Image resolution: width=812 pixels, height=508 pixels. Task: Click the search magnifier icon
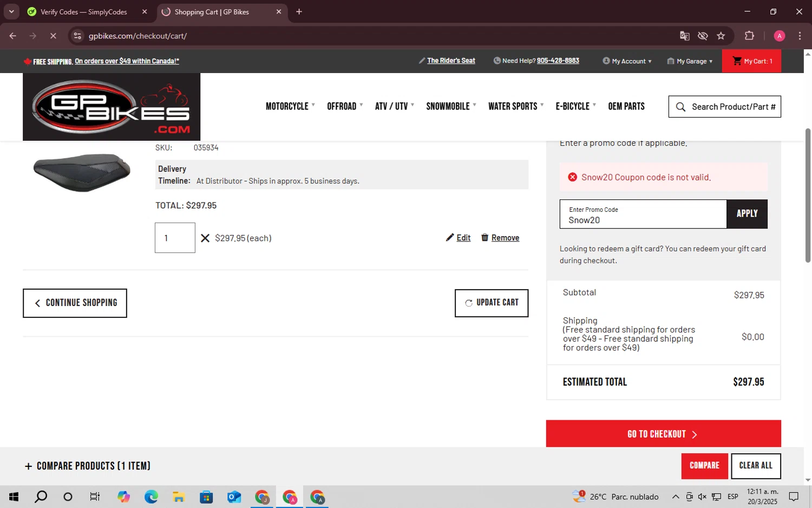(x=680, y=107)
